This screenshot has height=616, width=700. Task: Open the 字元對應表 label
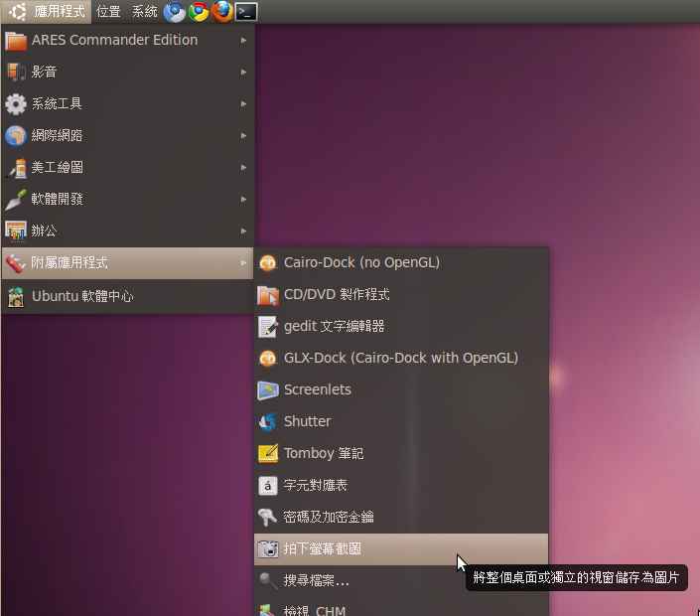click(x=315, y=486)
